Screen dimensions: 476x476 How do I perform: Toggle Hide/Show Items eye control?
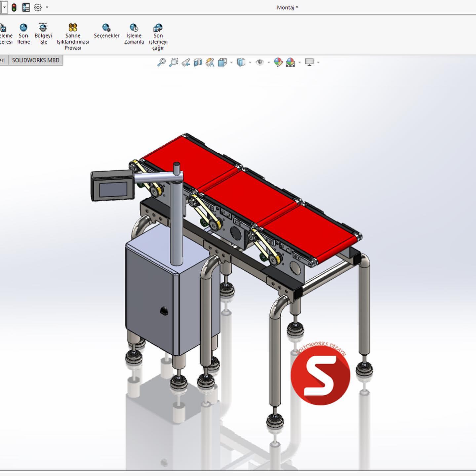point(260,62)
